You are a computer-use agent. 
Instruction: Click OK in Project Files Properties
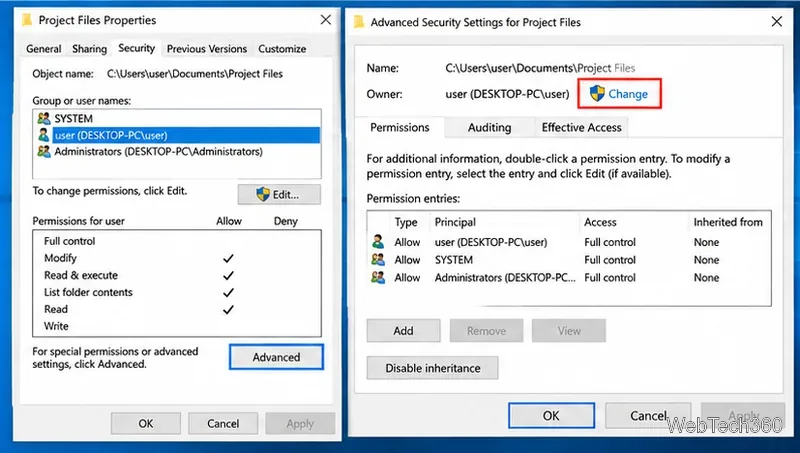(x=146, y=423)
